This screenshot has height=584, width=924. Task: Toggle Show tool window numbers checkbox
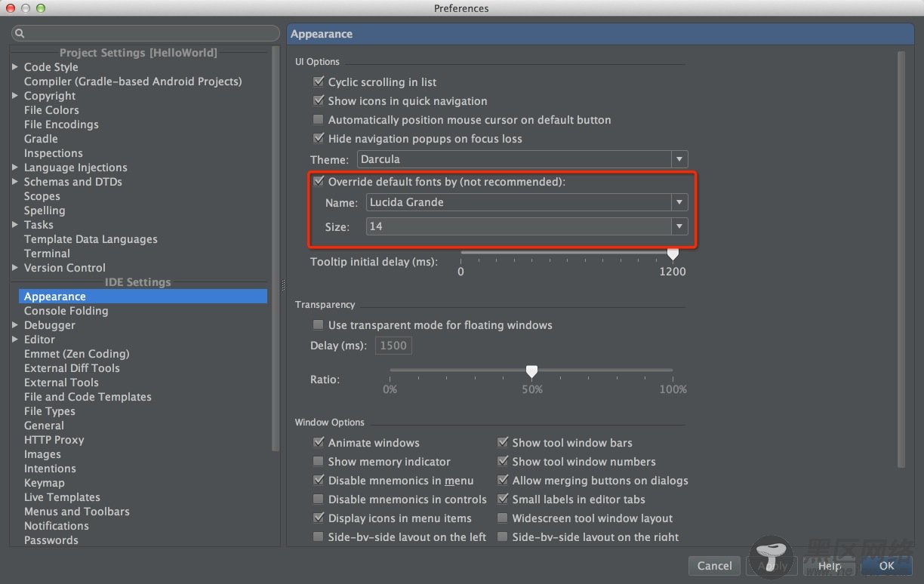(x=502, y=461)
